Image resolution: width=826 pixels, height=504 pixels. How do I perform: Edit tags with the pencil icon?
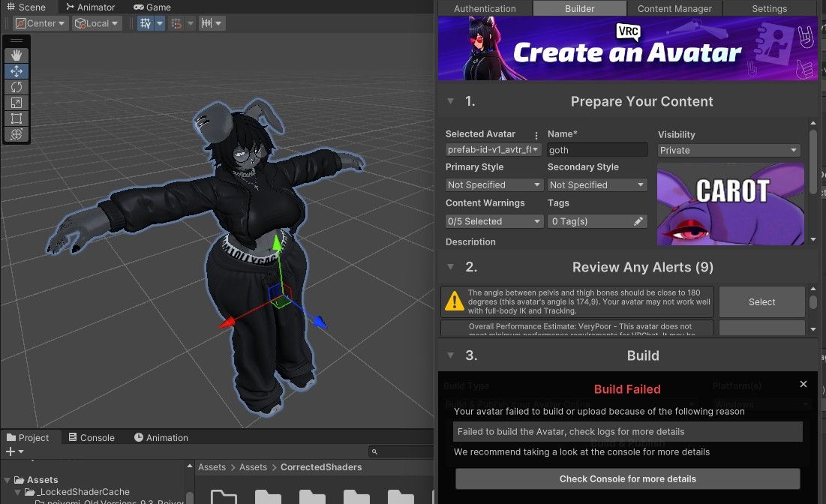[x=638, y=221]
